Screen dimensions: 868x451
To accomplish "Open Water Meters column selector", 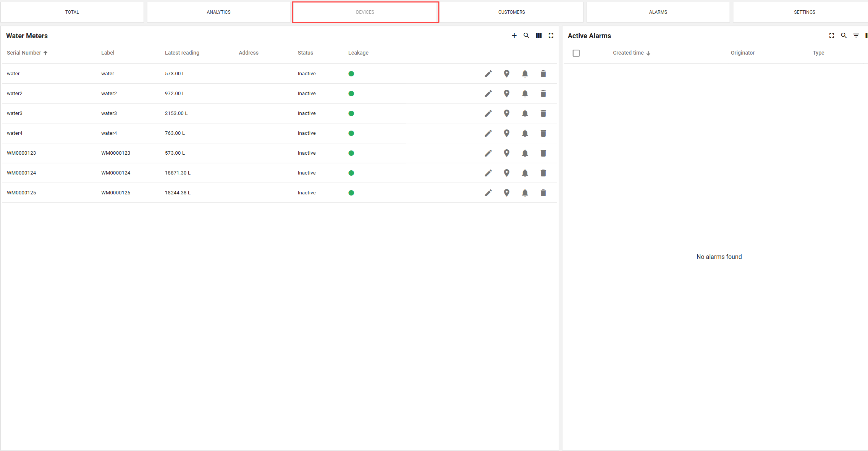I will 538,36.
